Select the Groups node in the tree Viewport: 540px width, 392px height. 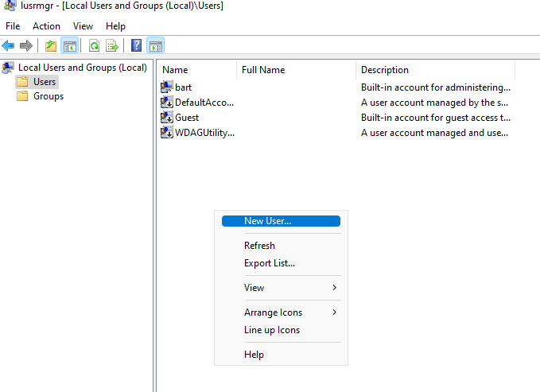click(49, 96)
